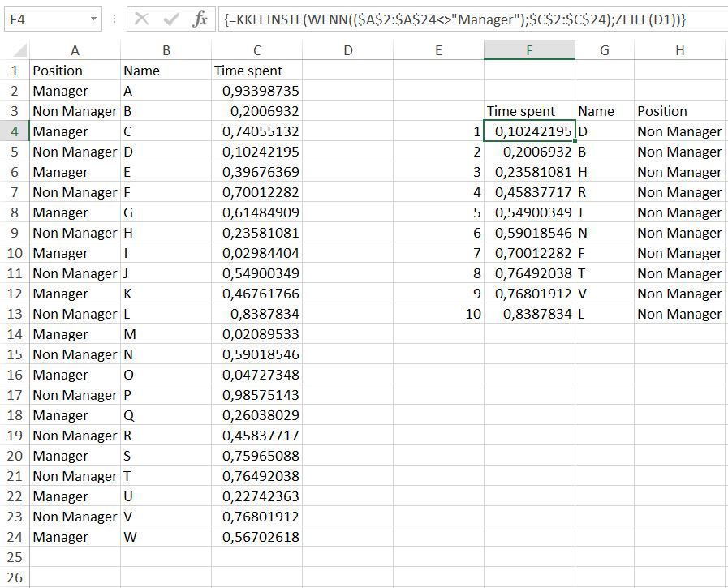Click 'Non Manager' in column H row 13

[x=680, y=314]
